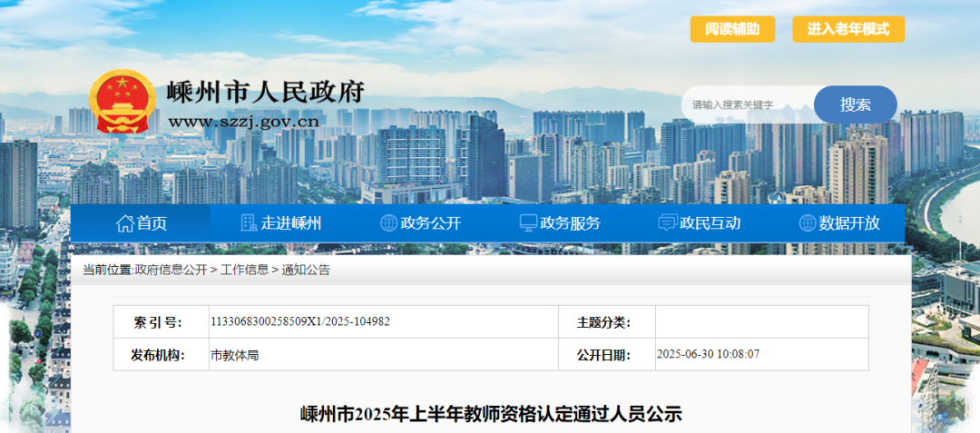The width and height of the screenshot is (980, 433).
Task: Click the house icon beside 首页
Action: coord(124,223)
